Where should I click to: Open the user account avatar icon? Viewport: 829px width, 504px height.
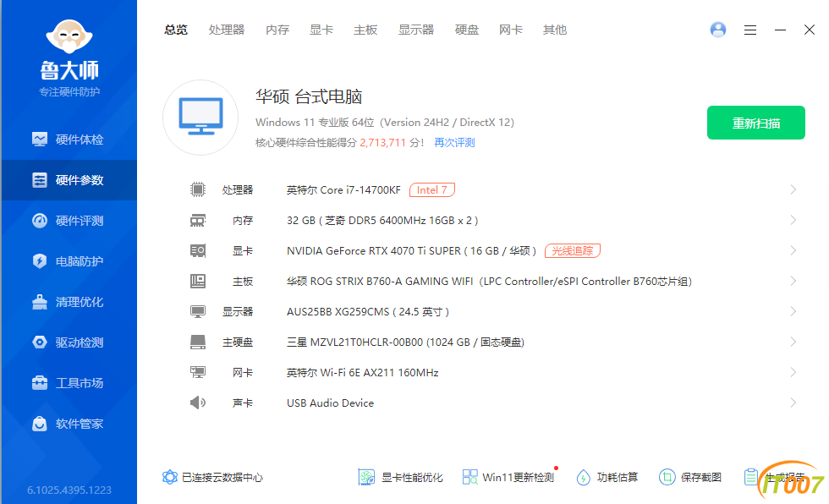pos(717,30)
